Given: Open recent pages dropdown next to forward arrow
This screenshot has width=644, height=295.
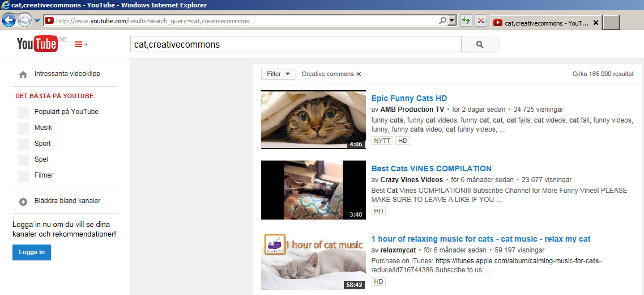Looking at the screenshot, I should point(37,20).
